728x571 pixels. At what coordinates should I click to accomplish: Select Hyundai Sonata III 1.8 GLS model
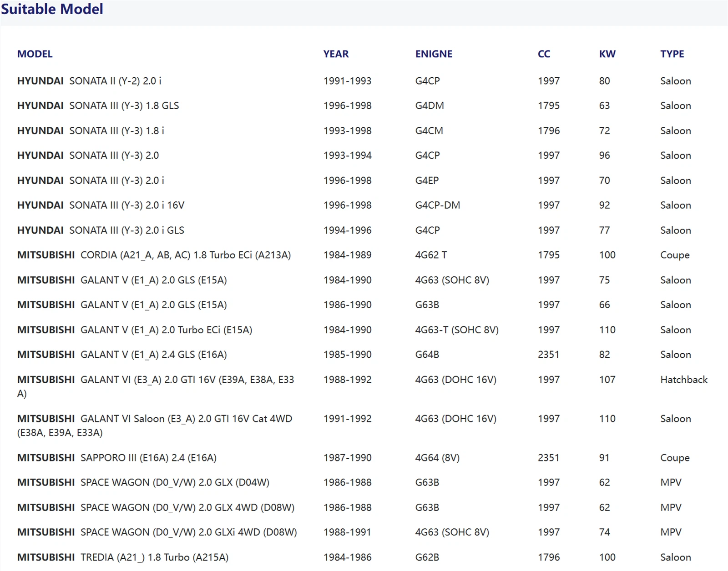coord(98,106)
